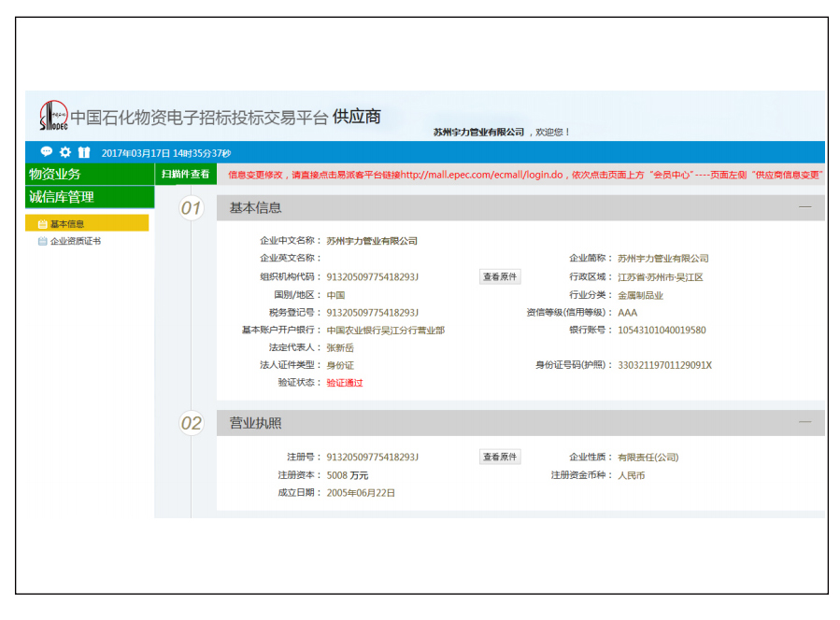Click the 身份证号码(护照) number value
This screenshot has width=840, height=620.
(665, 365)
